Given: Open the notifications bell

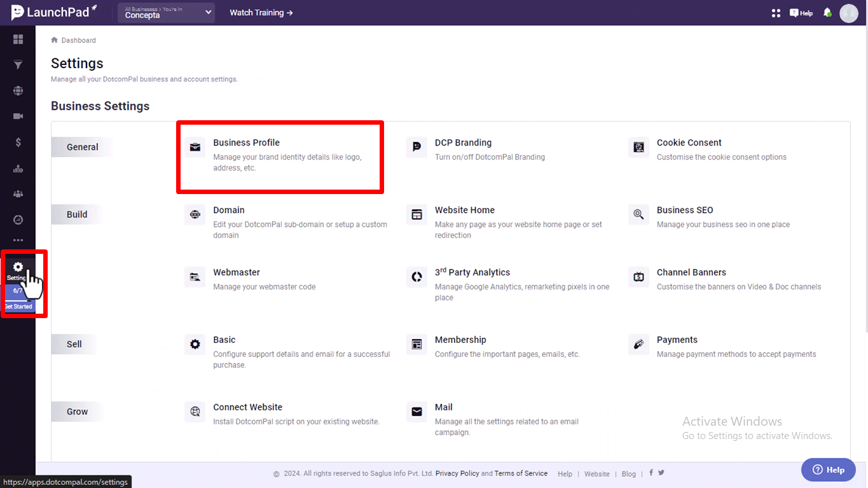Looking at the screenshot, I should pyautogui.click(x=827, y=13).
